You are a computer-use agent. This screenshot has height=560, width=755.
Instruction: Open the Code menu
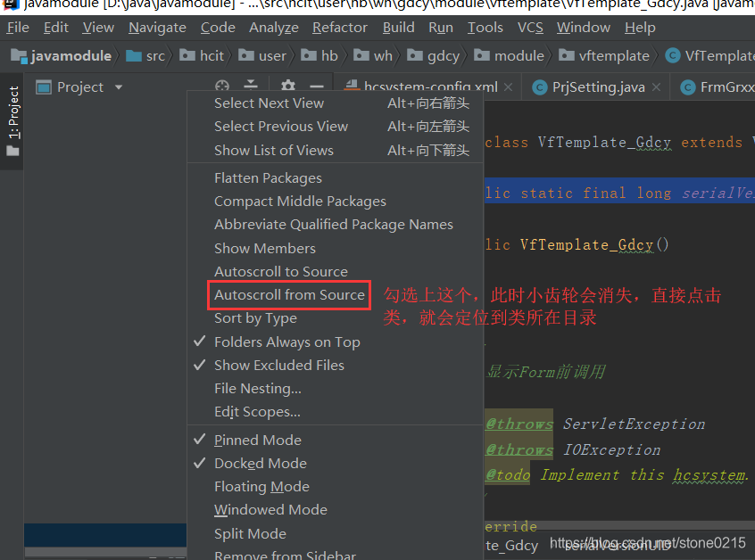tap(218, 28)
